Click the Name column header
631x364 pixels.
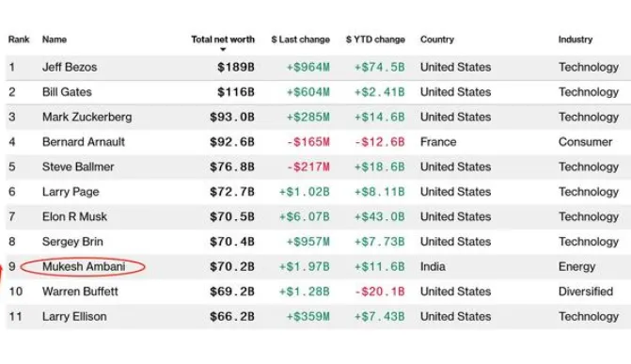pos(55,40)
